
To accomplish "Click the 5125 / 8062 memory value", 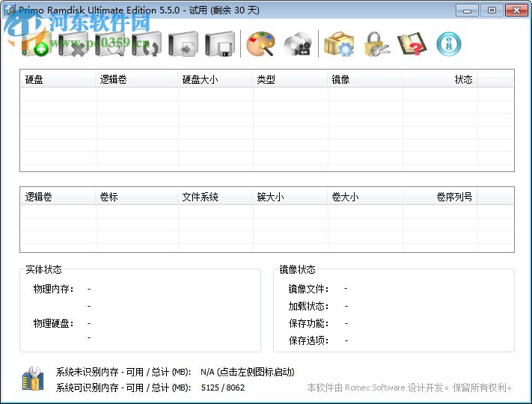I will [x=223, y=388].
